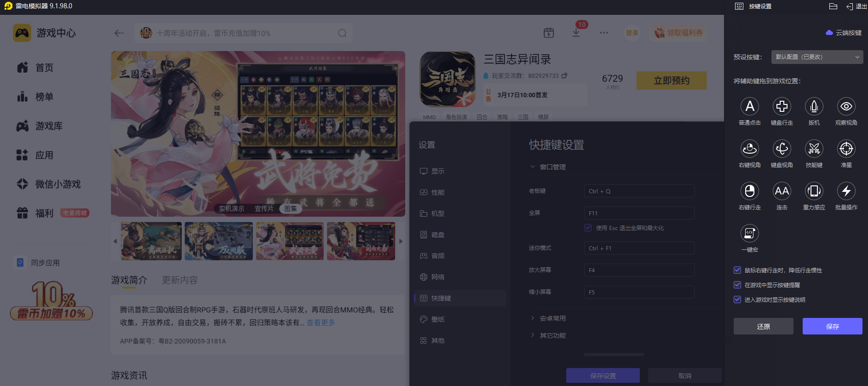Screen dimensions: 868x386
Task: Toggle 鼠标右键行走时，降低行走惯性 checkbox
Action: 737,270
